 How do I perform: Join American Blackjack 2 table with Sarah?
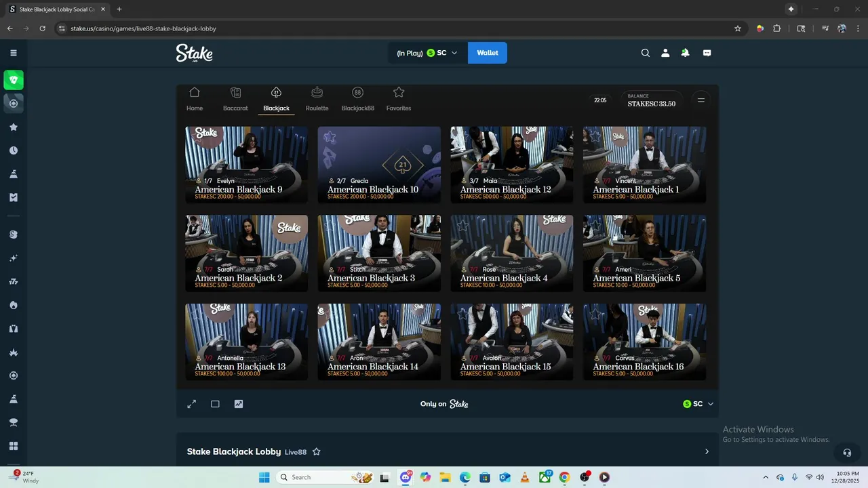tap(246, 253)
